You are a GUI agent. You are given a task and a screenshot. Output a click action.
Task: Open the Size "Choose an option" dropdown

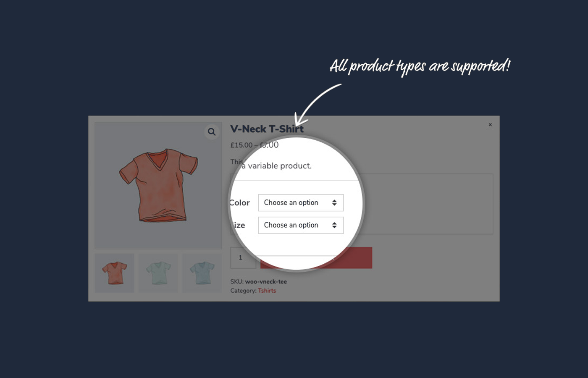click(301, 225)
